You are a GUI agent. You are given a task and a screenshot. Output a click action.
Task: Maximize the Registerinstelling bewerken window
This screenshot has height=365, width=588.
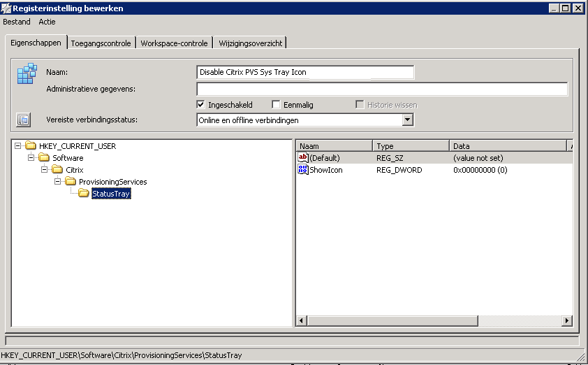point(566,8)
